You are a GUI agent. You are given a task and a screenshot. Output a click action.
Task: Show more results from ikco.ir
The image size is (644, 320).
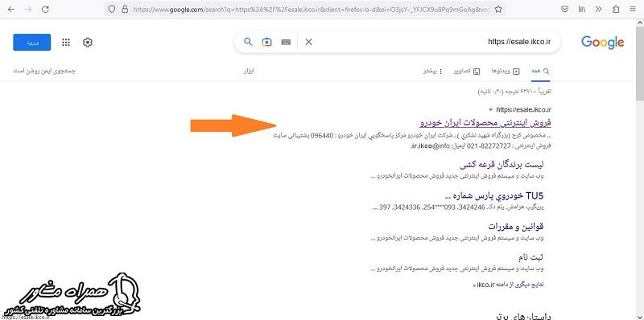(x=509, y=285)
